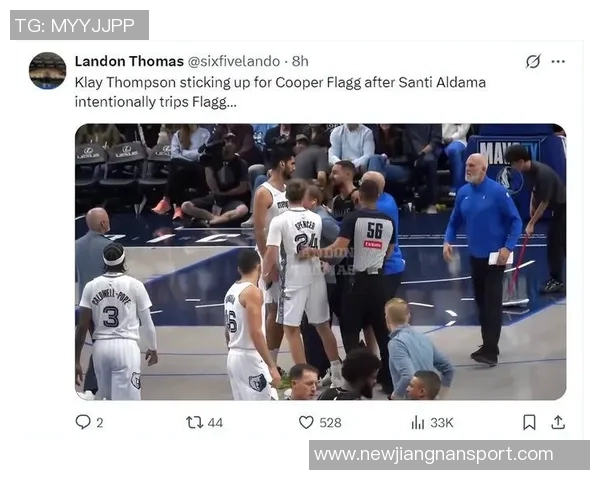Open Landon Thomas profile avatar
The width and height of the screenshot is (600, 480).
47,71
